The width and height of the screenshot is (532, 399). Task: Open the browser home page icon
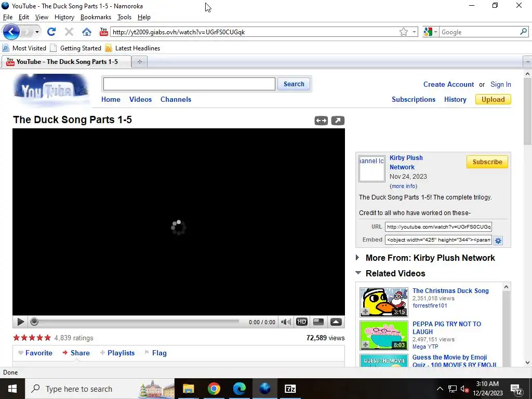87,32
